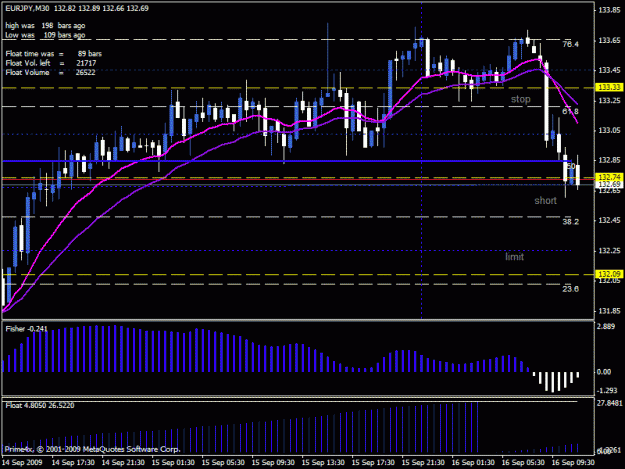Click the 'Float time was = 89 bars' text
This screenshot has width=625, height=469.
53,53
